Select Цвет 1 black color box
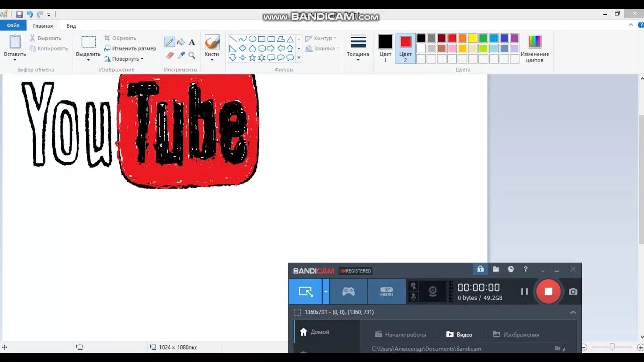Screen dimensions: 644x362 pyautogui.click(x=385, y=48)
